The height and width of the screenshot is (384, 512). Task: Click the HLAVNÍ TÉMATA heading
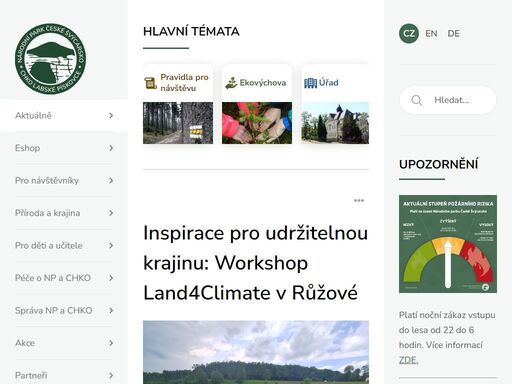(191, 31)
